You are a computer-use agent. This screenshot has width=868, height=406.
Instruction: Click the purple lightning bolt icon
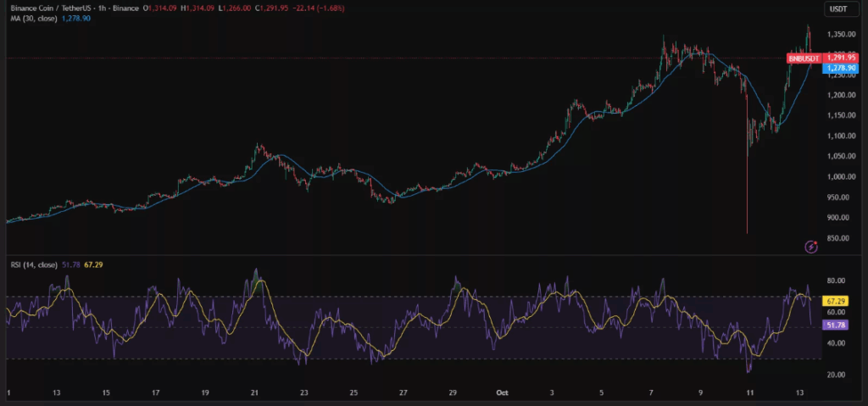(x=811, y=247)
